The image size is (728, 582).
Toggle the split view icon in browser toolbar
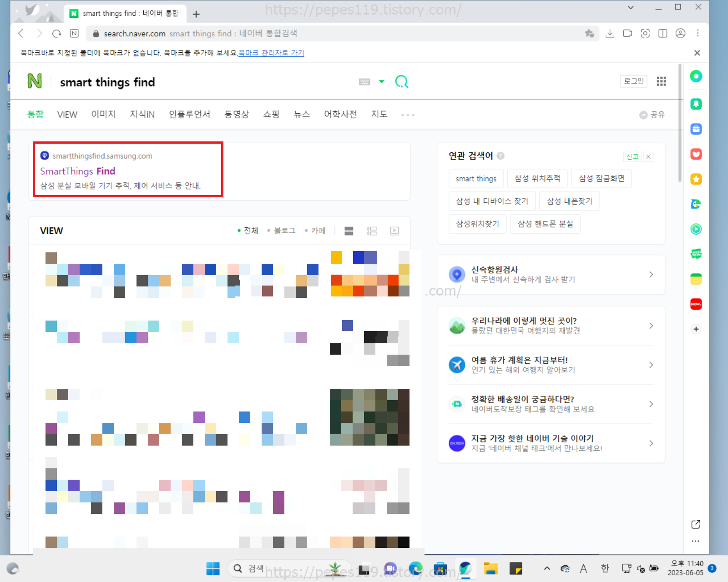[663, 33]
